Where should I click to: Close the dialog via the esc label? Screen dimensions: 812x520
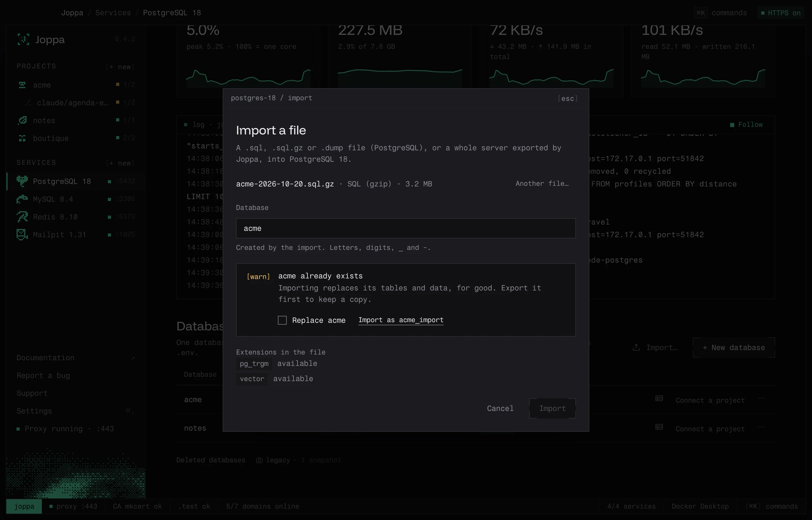point(567,98)
